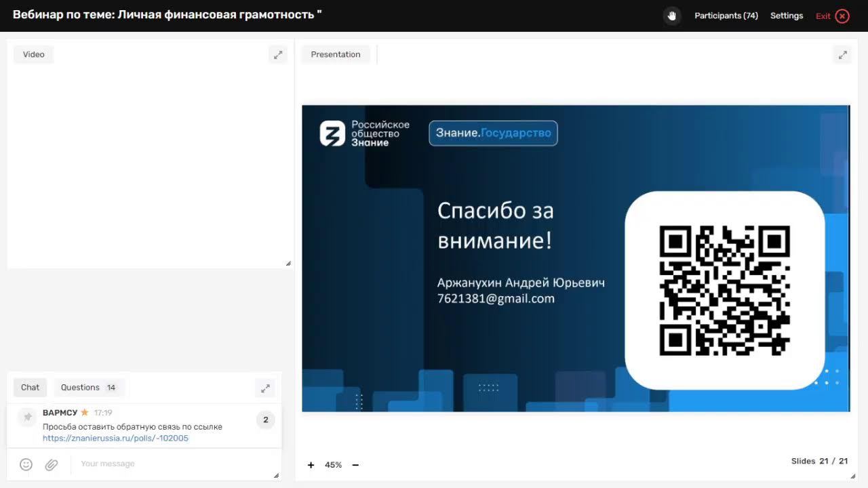
Task: Click the 45% zoom level value
Action: [333, 465]
